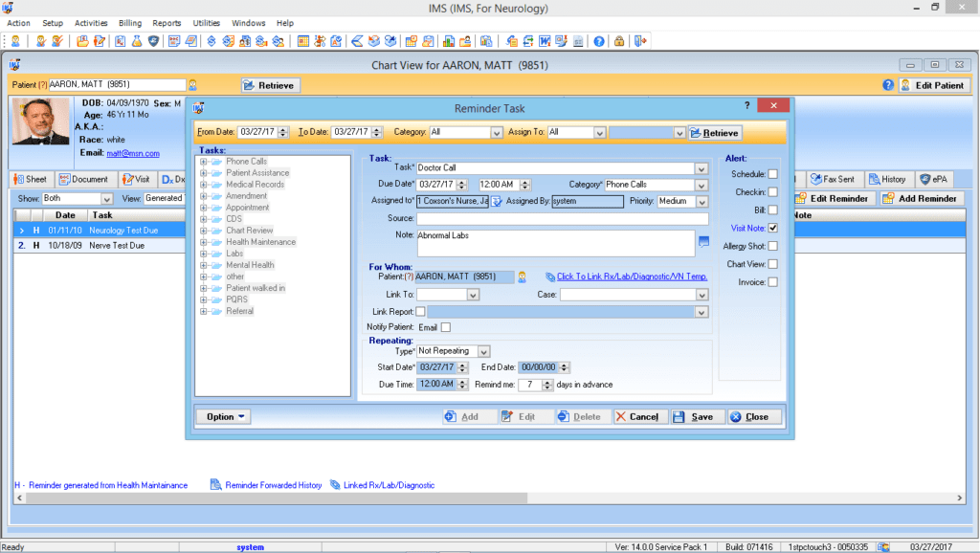
Task: Click a dollar-sign billing icon on the toolbar
Action: 212,41
